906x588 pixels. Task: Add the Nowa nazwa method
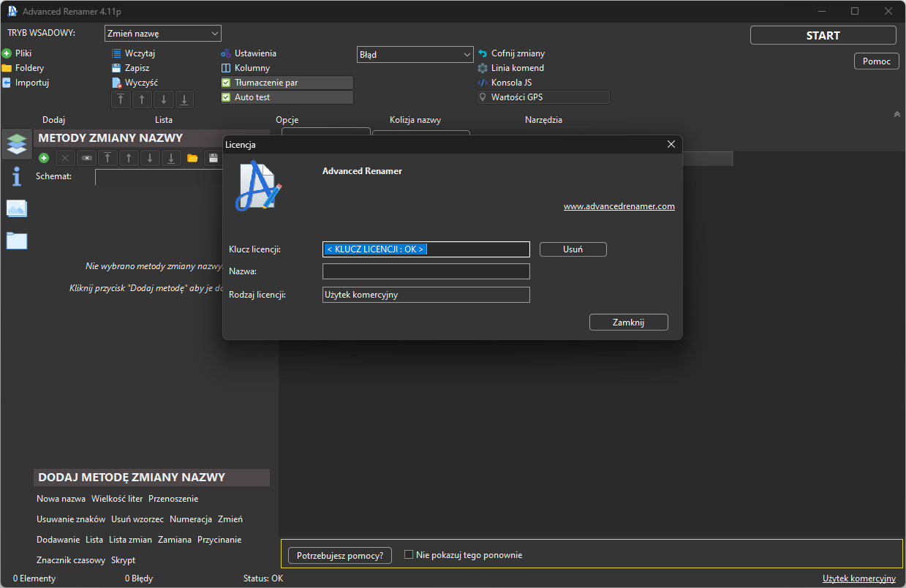coord(61,499)
